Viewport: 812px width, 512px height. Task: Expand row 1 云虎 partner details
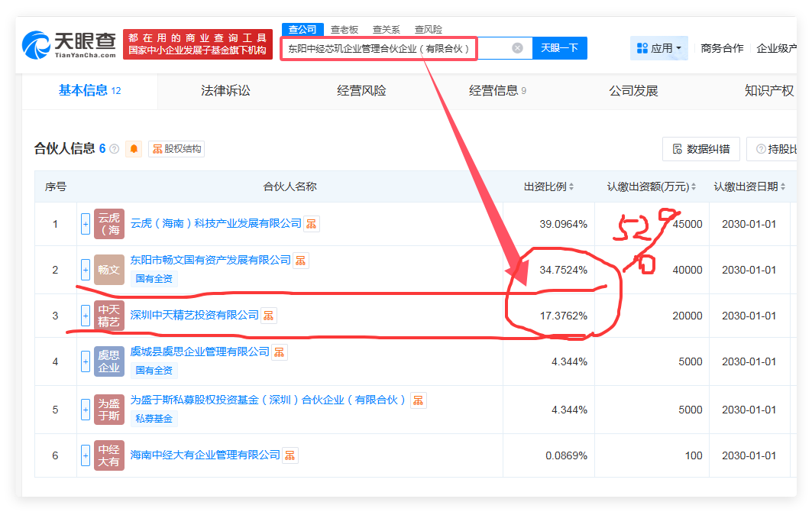point(86,224)
